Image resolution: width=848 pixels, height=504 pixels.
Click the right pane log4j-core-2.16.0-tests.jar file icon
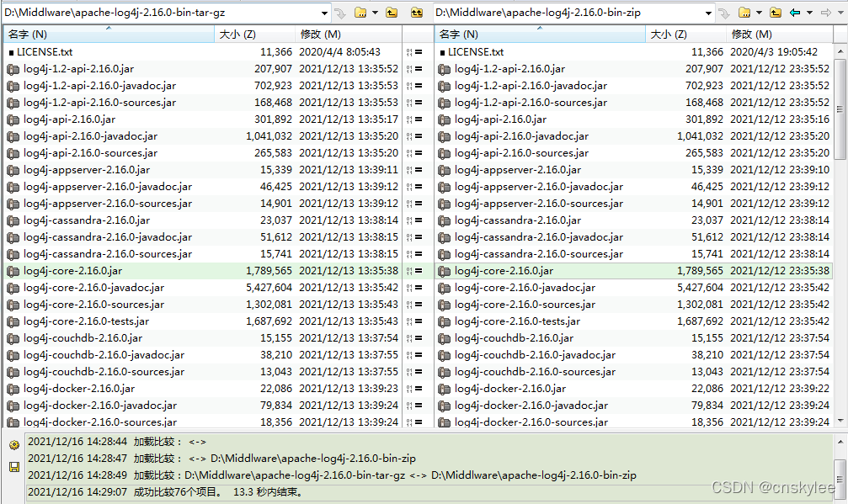[x=444, y=322]
